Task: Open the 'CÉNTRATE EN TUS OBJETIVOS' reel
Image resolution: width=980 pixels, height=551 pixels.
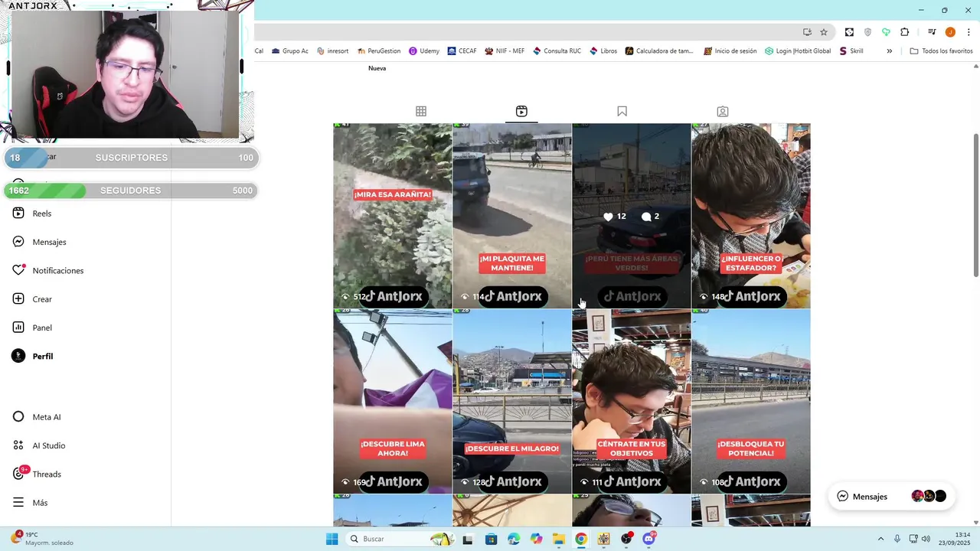Action: click(x=632, y=402)
